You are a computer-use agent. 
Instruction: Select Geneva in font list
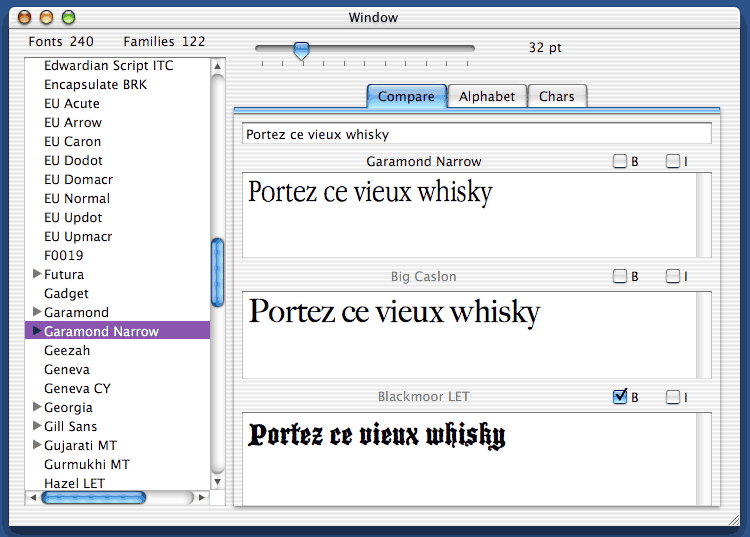tap(66, 370)
